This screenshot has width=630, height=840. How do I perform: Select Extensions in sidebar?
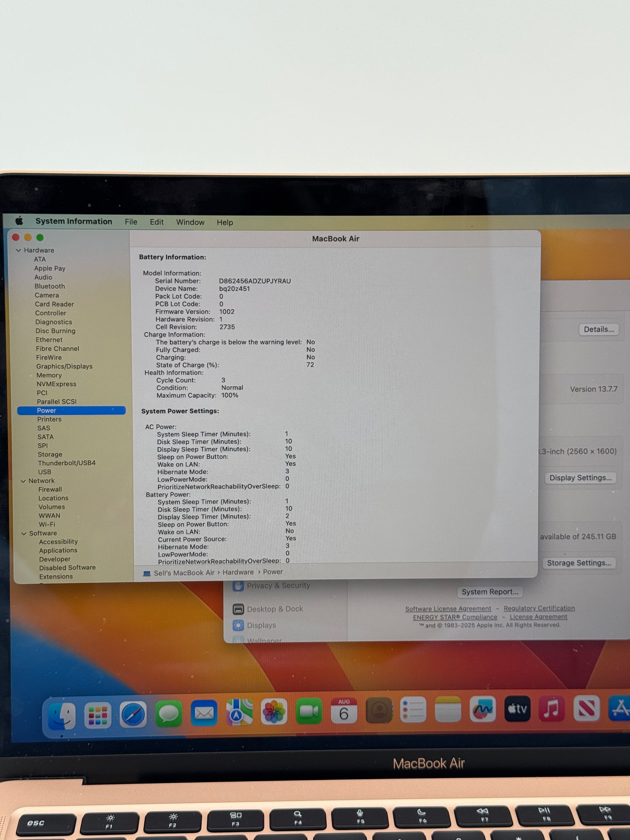(x=56, y=576)
